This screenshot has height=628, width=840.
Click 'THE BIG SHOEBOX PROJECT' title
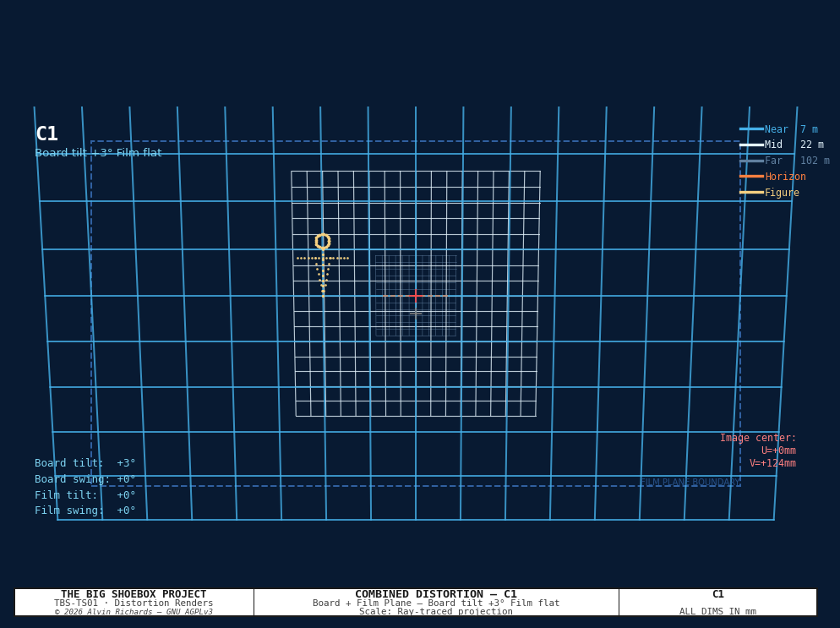tap(134, 594)
